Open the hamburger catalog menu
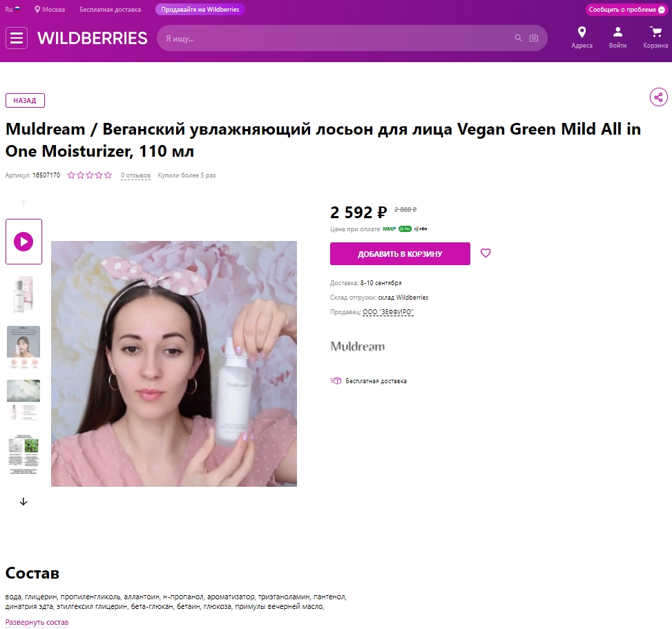Viewport: 672px width, 629px height. (17, 38)
